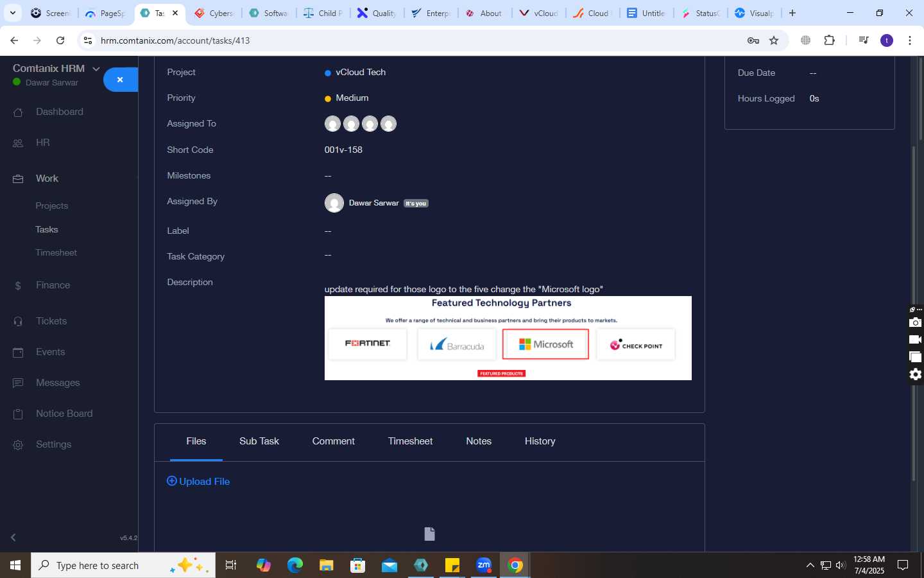Open Microsoft Edge from the taskbar
Screen dimensions: 924x578
pos(295,565)
